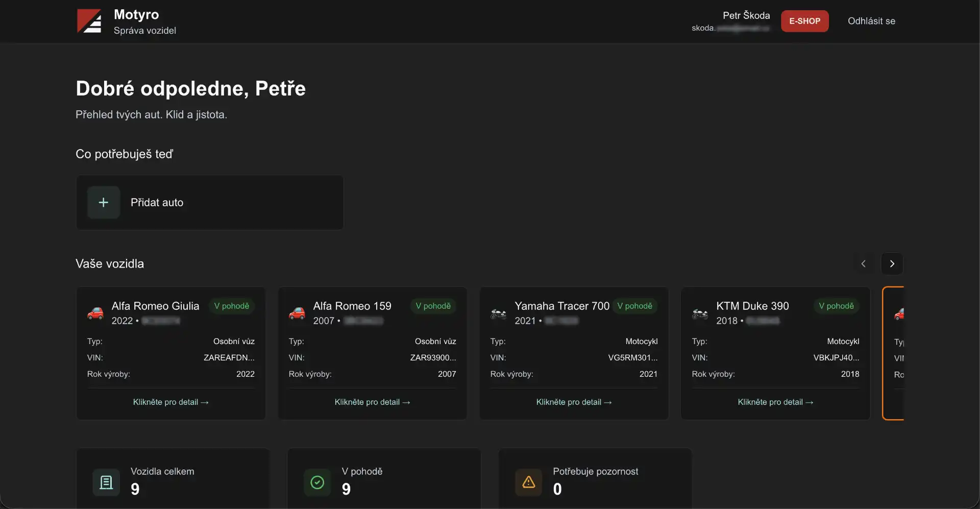Click the plus icon for adding a car
The height and width of the screenshot is (509, 980).
(x=104, y=203)
